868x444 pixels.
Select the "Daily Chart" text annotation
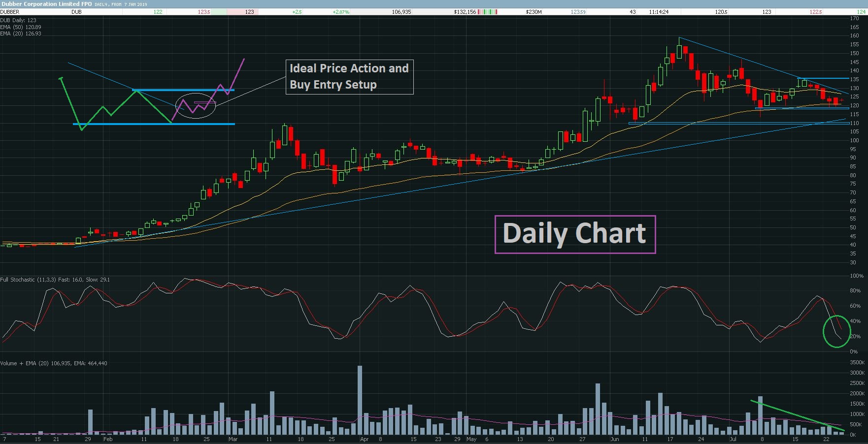coord(575,234)
